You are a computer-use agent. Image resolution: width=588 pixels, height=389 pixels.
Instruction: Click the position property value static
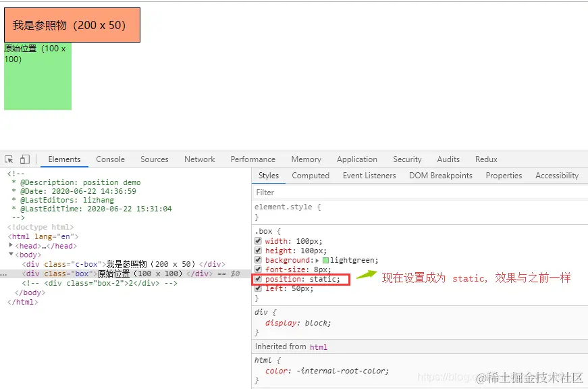click(323, 279)
